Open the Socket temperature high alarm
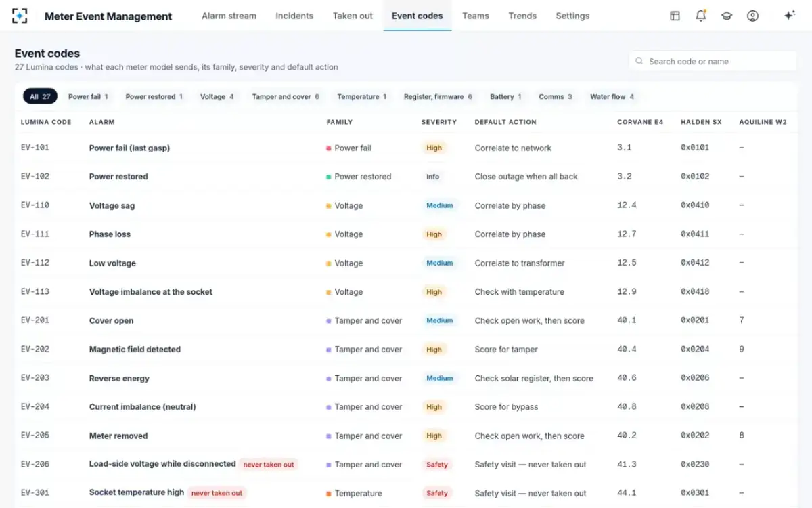This screenshot has height=508, width=812. (x=137, y=493)
